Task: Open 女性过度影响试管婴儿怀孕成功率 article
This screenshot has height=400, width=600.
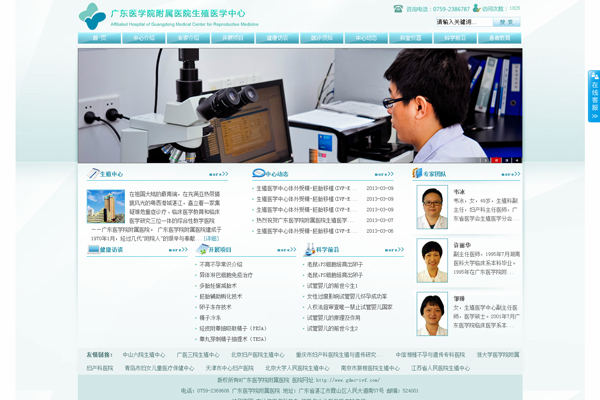Action: [347, 297]
